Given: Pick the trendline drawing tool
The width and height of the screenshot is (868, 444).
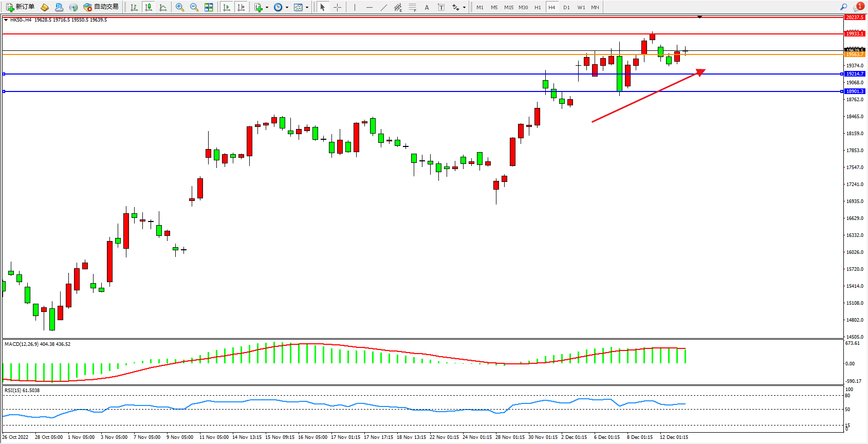Looking at the screenshot, I should pyautogui.click(x=384, y=7).
